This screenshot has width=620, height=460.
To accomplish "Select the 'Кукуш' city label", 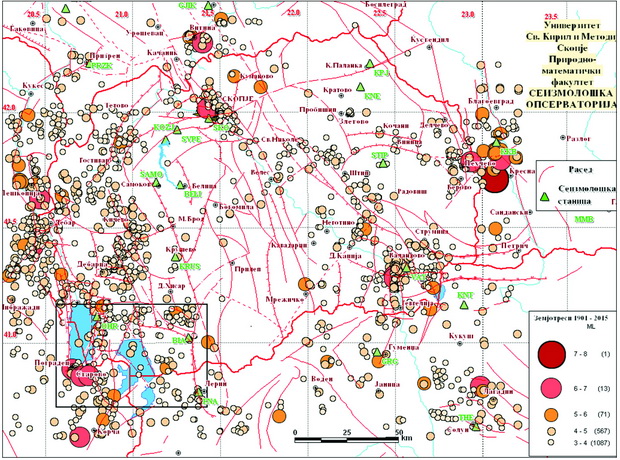I will pos(461,336).
